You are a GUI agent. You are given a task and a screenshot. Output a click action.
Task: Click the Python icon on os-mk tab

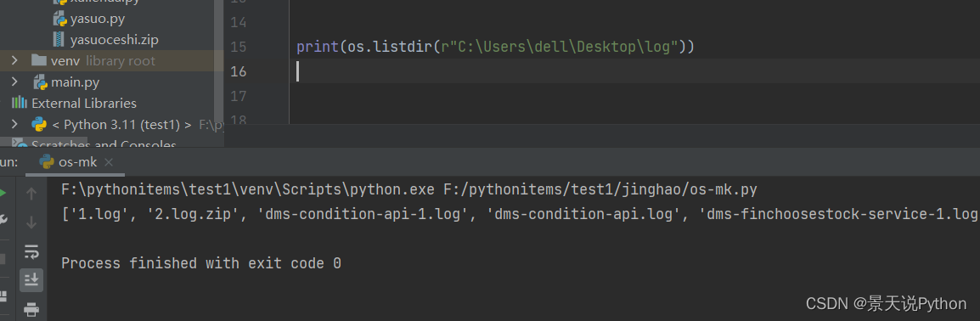tap(46, 162)
